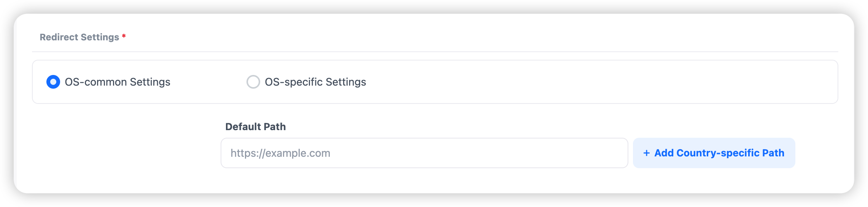This screenshot has height=207, width=868.
Task: Click the "OS-specific Settings" label text
Action: pos(315,82)
